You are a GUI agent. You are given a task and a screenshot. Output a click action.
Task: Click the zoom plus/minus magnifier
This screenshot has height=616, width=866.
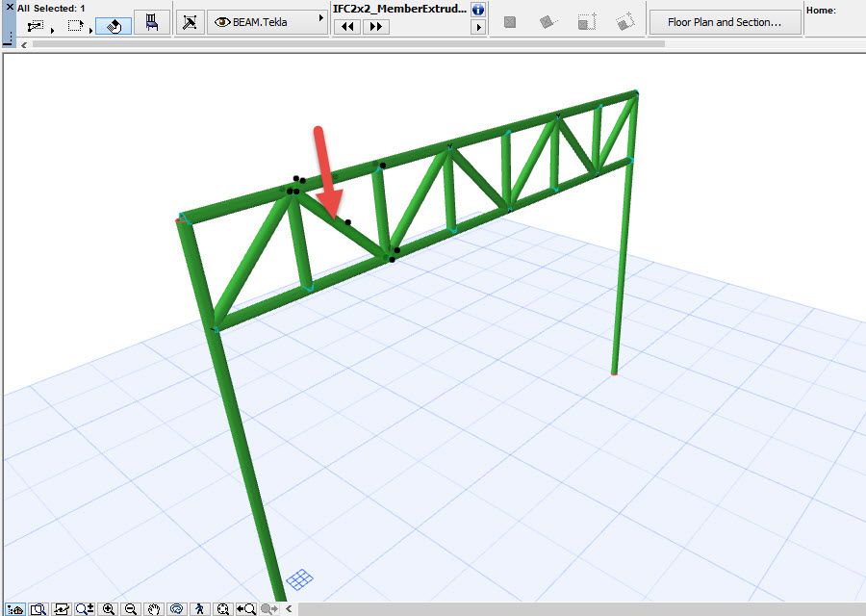[x=85, y=609]
